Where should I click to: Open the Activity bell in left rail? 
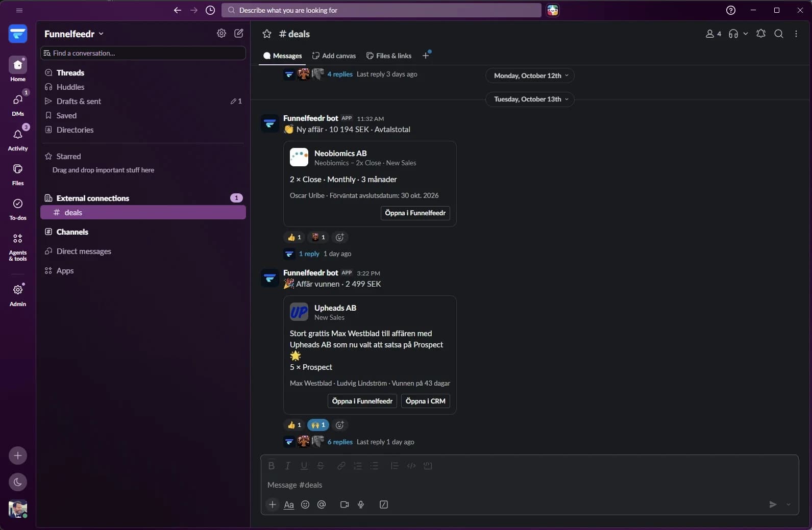[18, 138]
